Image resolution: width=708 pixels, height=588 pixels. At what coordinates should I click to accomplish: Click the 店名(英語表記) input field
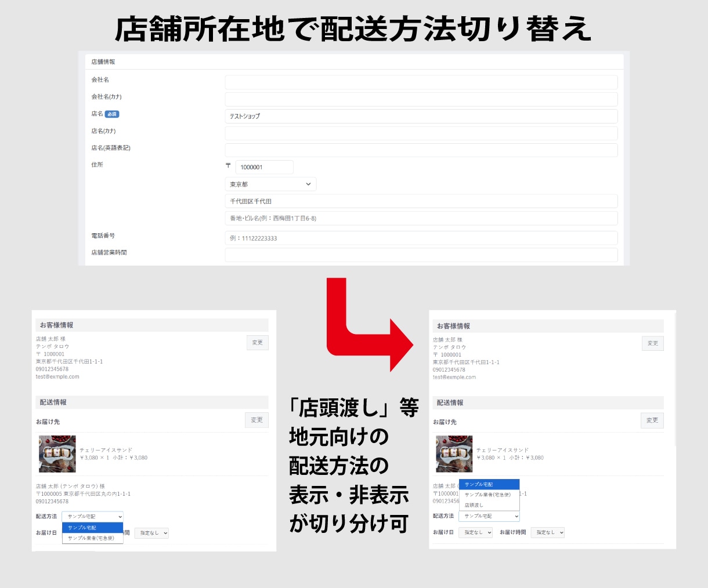[x=421, y=150]
